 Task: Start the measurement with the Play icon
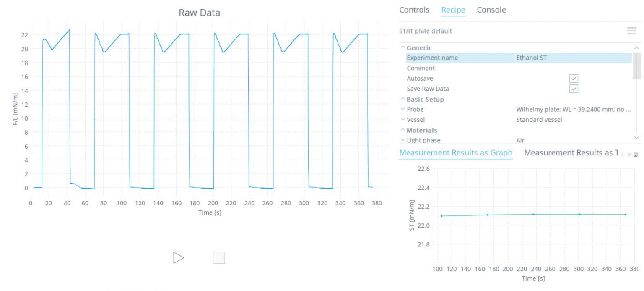178,257
